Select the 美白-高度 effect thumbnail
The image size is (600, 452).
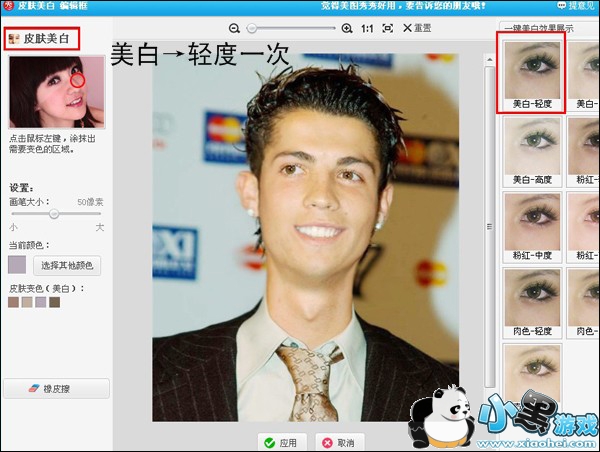(532, 151)
